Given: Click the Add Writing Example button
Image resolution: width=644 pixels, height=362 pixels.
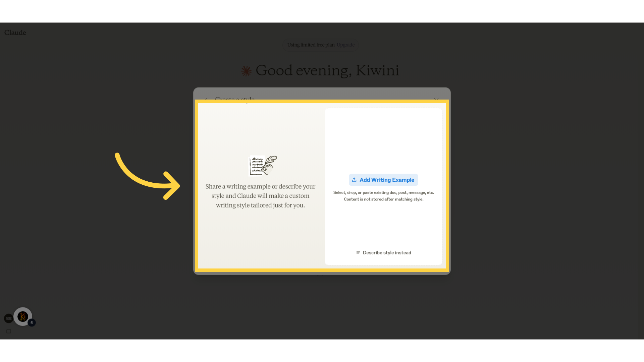Looking at the screenshot, I should [383, 180].
